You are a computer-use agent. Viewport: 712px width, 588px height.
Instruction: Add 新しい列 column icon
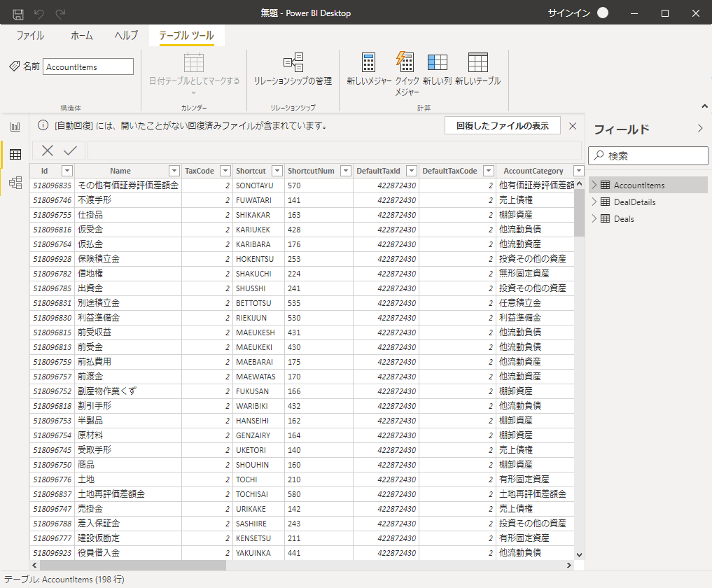(x=438, y=63)
